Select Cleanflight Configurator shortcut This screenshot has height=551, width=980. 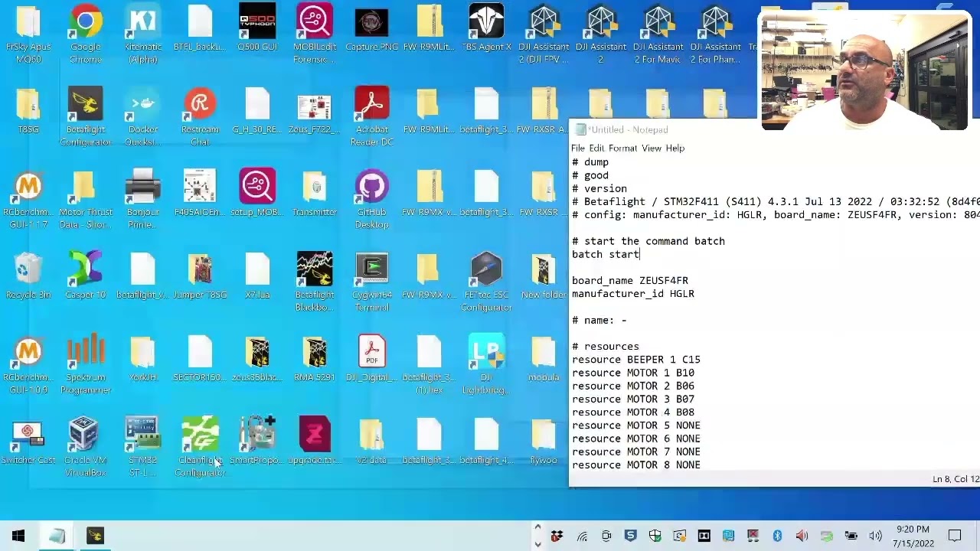[200, 445]
